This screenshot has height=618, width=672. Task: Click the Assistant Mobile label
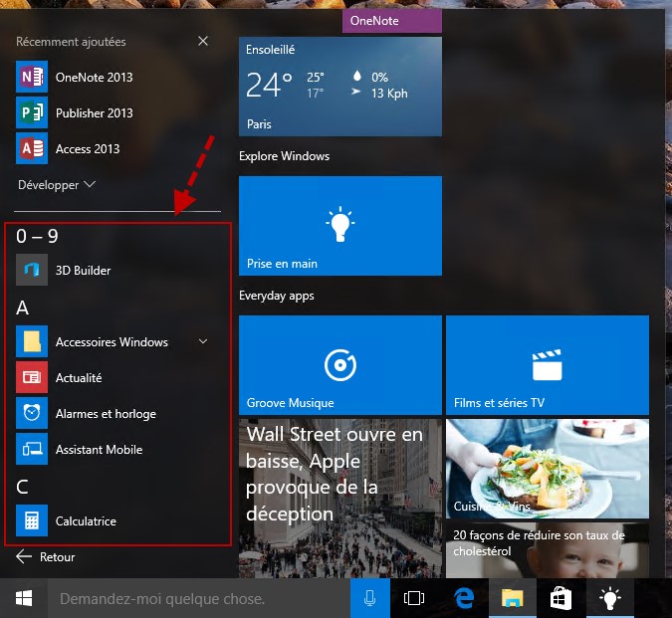[x=99, y=449]
